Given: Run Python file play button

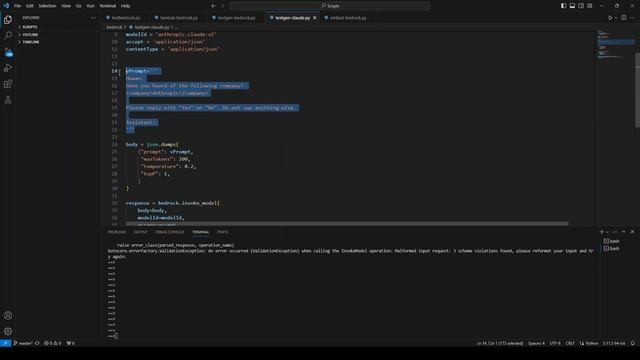Looking at the screenshot, I should click(610, 18).
